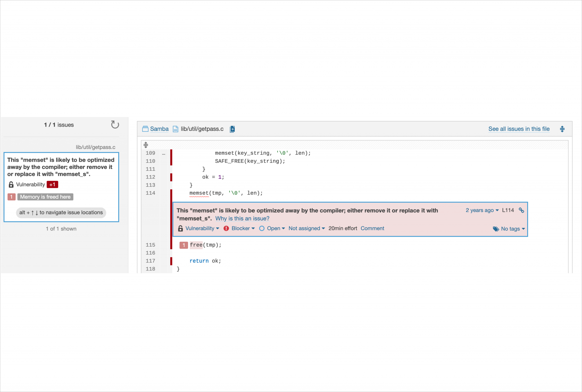
Task: Click the Why is this an issue link
Action: [x=242, y=219]
